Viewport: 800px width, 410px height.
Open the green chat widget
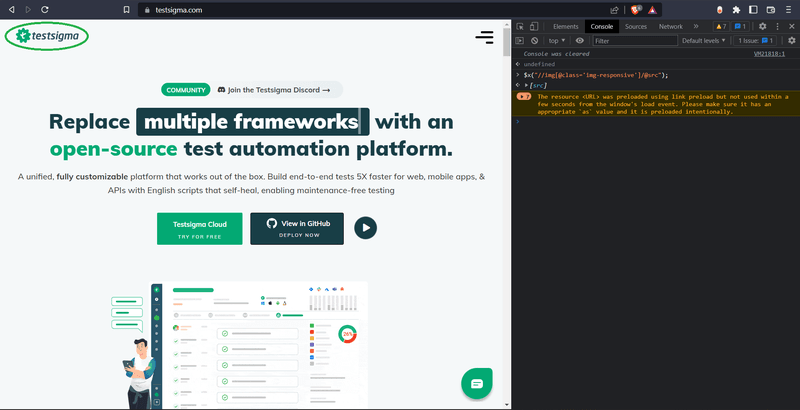pos(477,383)
